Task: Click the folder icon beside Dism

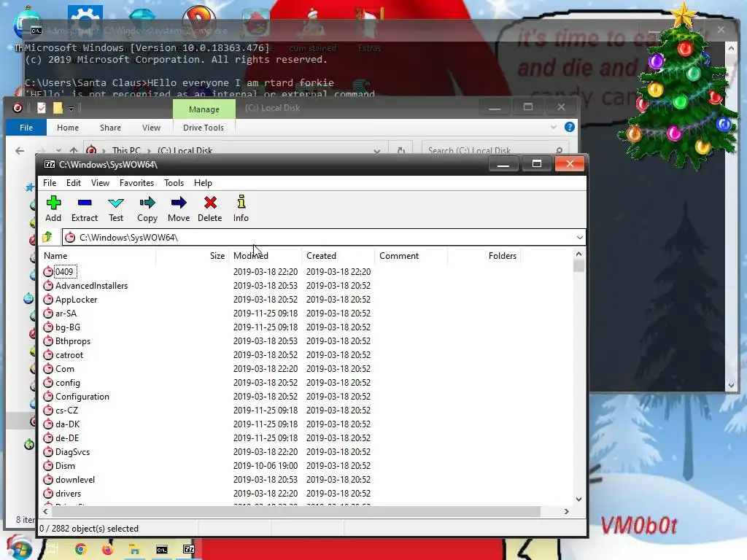Action: coord(48,466)
